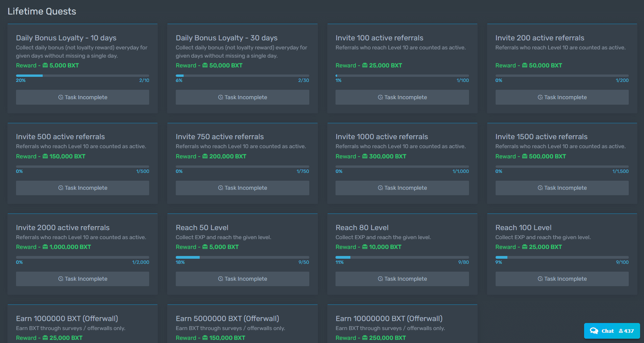Screen dimensions: 644x343
Task: Click the title Invite 500 active referrals
Action: coord(60,137)
